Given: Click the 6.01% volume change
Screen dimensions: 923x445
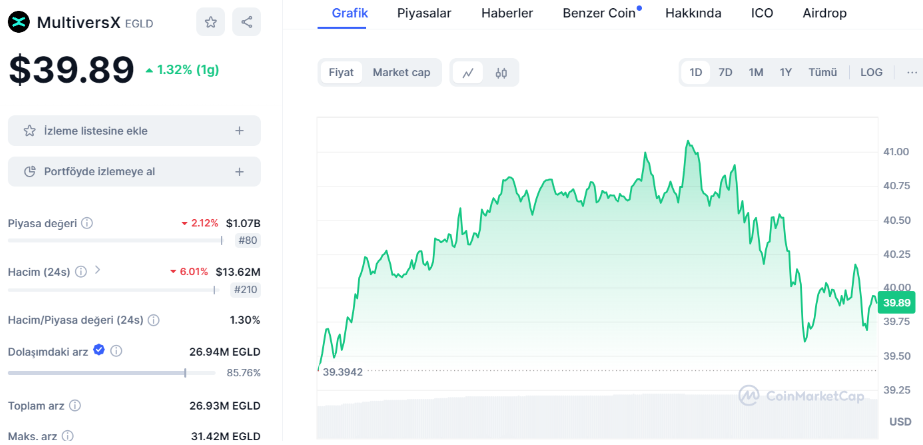Looking at the screenshot, I should tap(189, 272).
